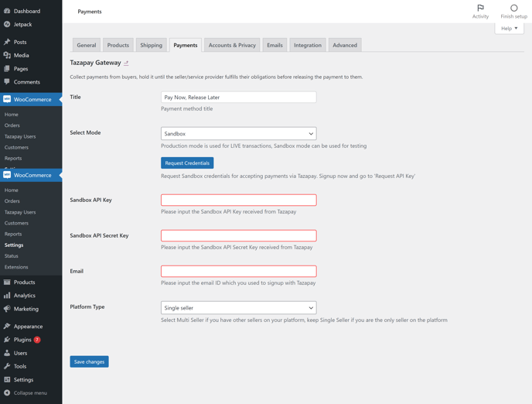
Task: Expand the Help dropdown
Action: tap(510, 29)
